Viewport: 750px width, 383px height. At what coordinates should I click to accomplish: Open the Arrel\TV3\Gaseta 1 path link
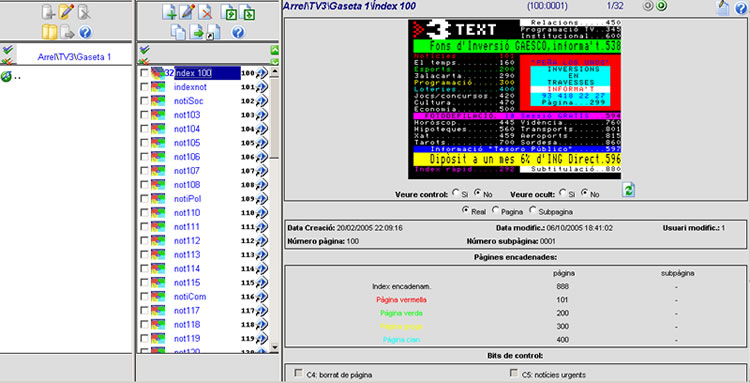(74, 57)
